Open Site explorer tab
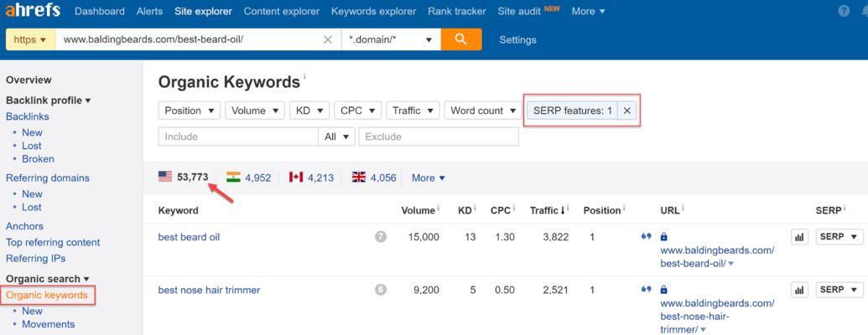The image size is (868, 335). pyautogui.click(x=203, y=11)
